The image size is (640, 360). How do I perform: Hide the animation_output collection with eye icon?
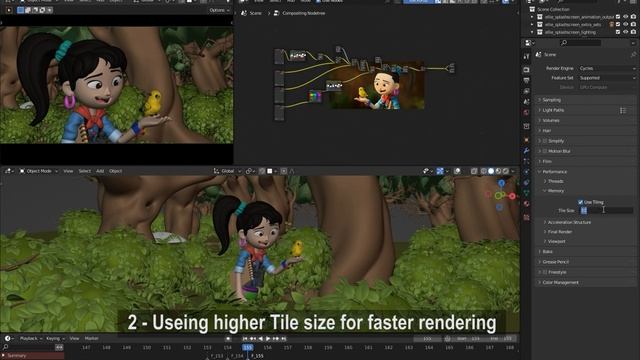tap(626, 17)
